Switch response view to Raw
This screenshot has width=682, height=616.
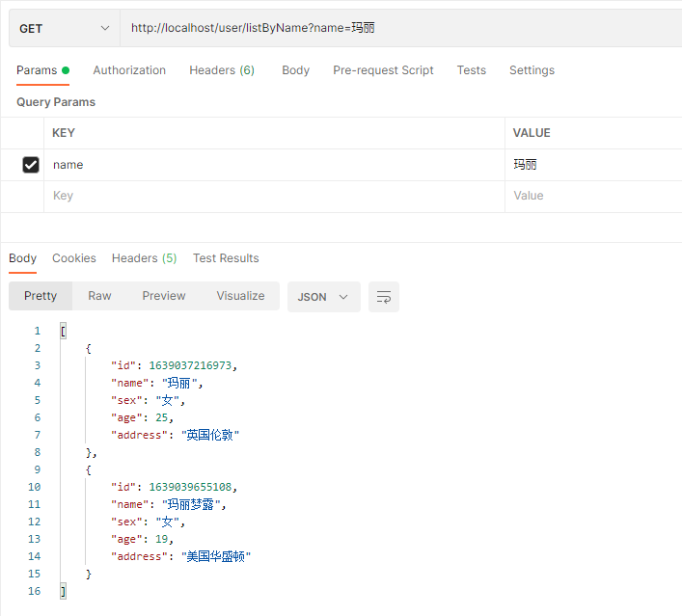pyautogui.click(x=99, y=296)
